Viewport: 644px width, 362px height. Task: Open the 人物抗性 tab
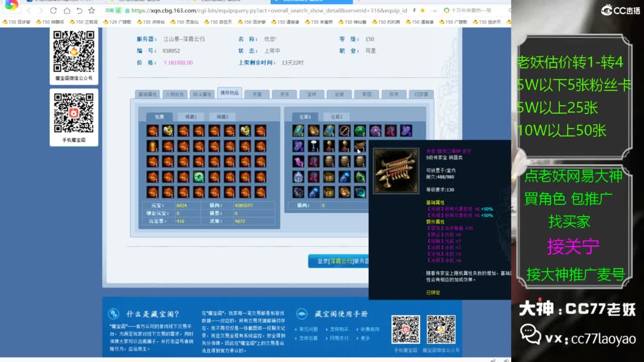point(175,94)
